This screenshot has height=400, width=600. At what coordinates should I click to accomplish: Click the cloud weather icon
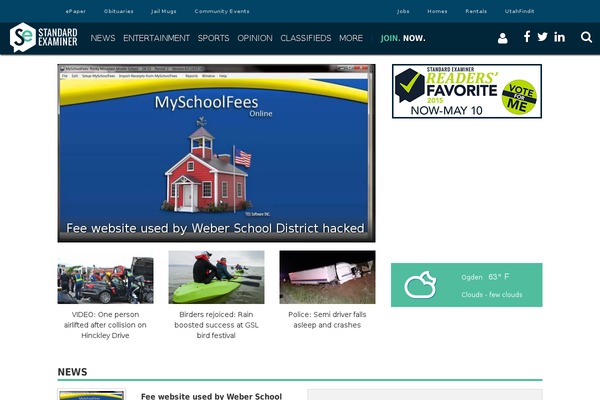click(420, 285)
